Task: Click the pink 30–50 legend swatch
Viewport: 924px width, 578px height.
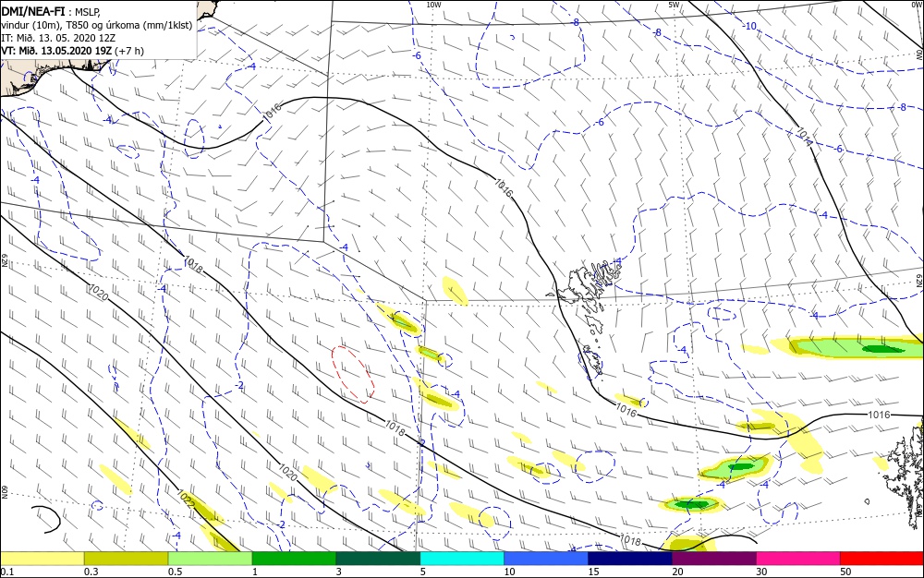Action: (x=798, y=559)
